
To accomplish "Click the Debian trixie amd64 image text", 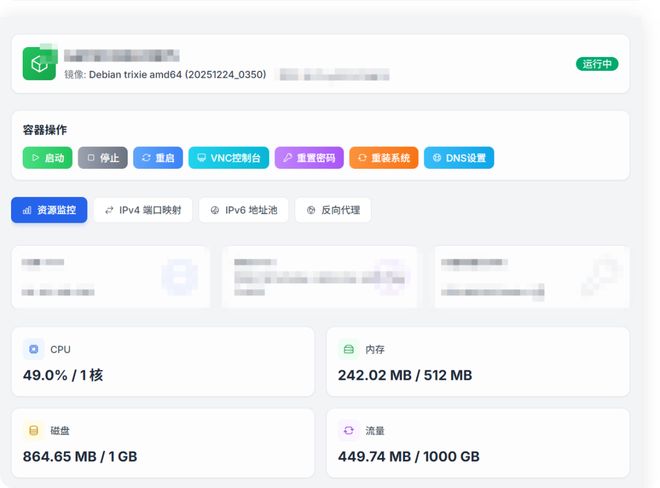I will tap(178, 75).
